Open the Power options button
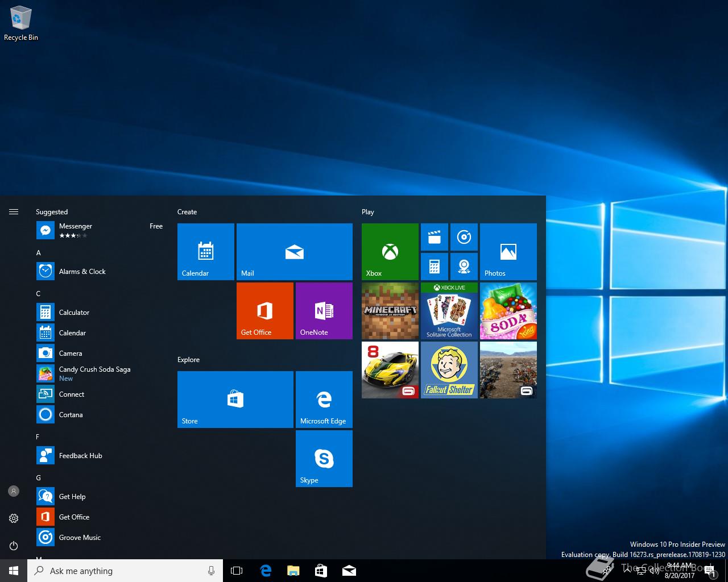 coord(14,546)
